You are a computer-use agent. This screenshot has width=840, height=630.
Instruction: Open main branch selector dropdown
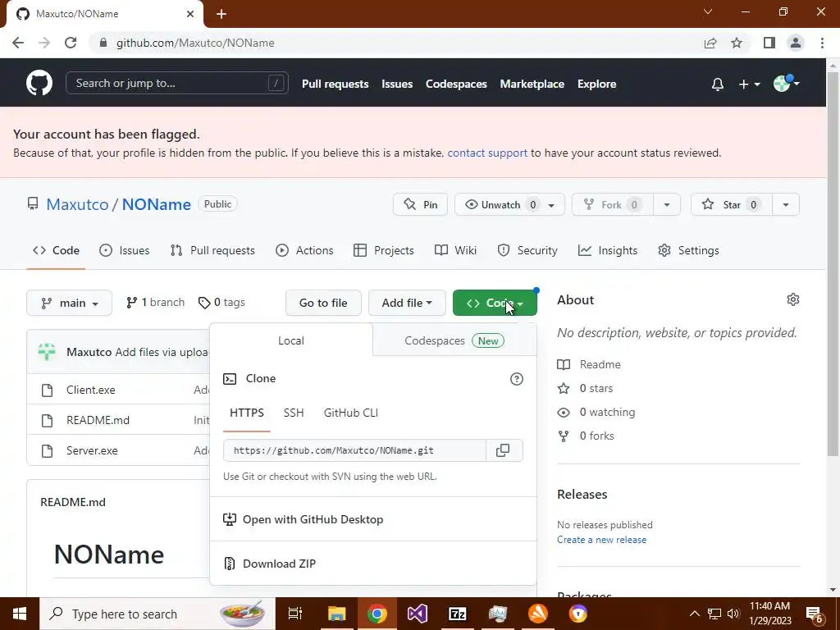pyautogui.click(x=69, y=303)
